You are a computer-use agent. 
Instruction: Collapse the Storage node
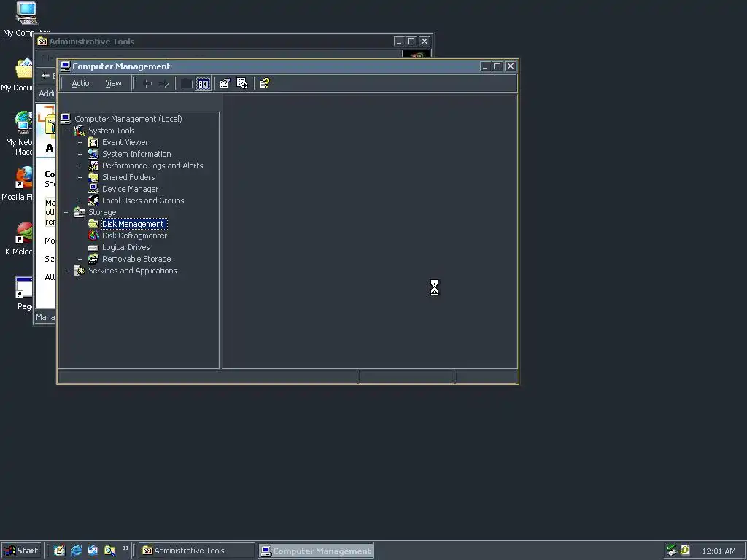[66, 212]
